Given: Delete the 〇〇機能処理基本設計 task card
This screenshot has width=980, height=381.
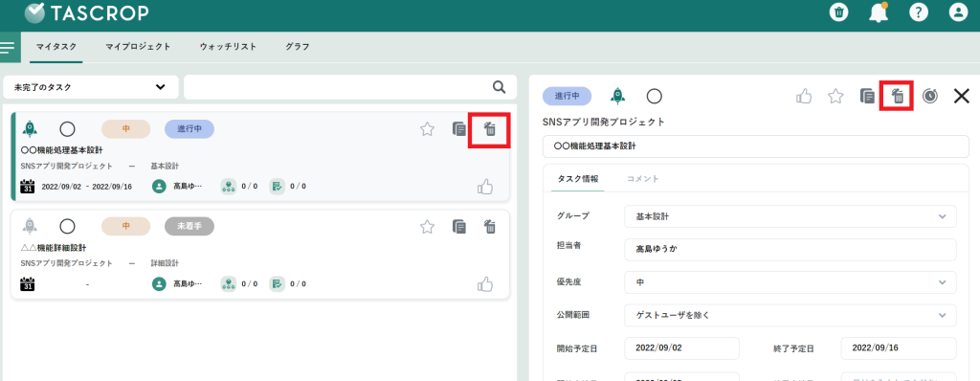Looking at the screenshot, I should point(490,130).
